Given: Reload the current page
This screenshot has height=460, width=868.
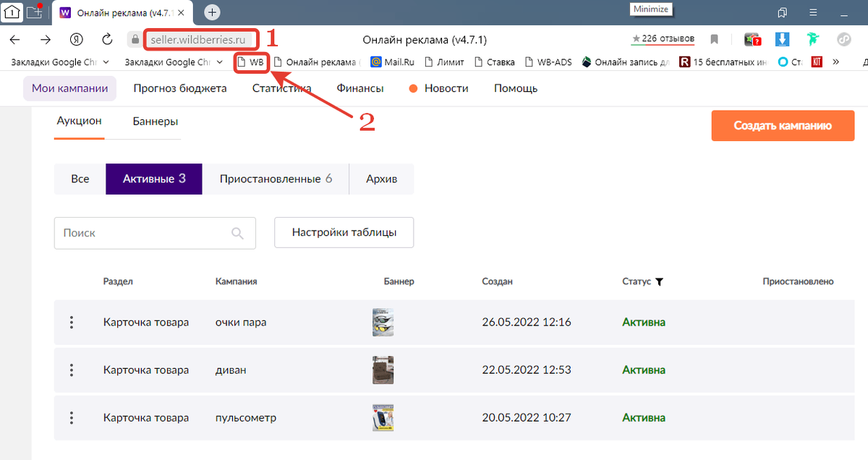Looking at the screenshot, I should (107, 39).
